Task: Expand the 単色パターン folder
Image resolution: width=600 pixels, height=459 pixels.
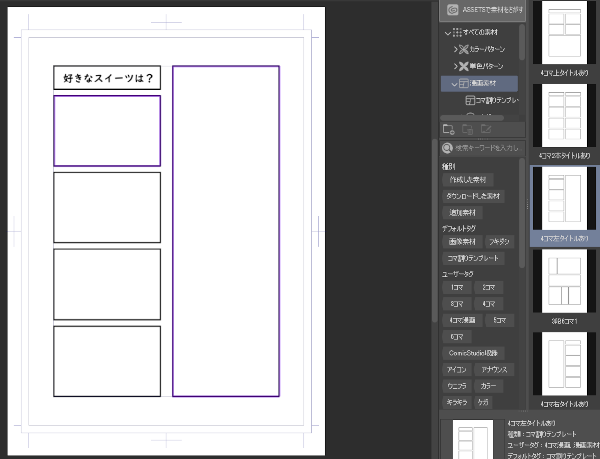Action: pos(455,66)
